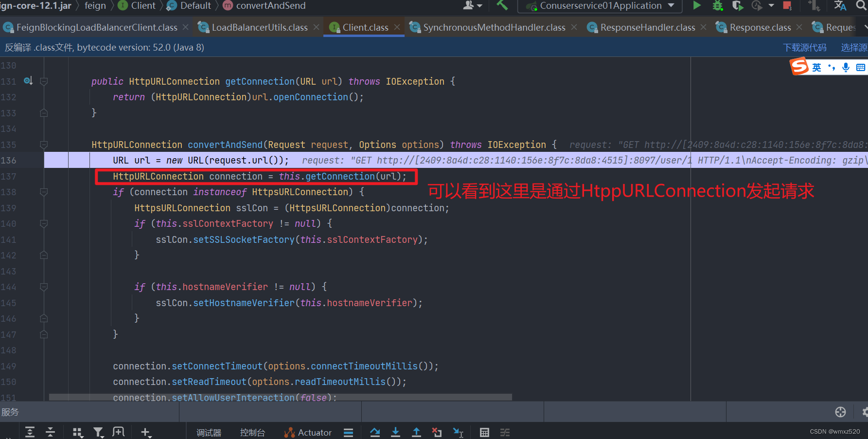This screenshot has width=868, height=439.
Task: Open the VCS update arrows icon
Action: click(x=814, y=5)
